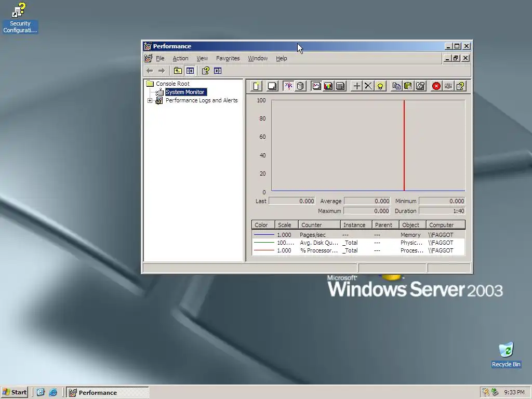Image resolution: width=532 pixels, height=399 pixels.
Task: Click the Last value field
Action: 292,201
